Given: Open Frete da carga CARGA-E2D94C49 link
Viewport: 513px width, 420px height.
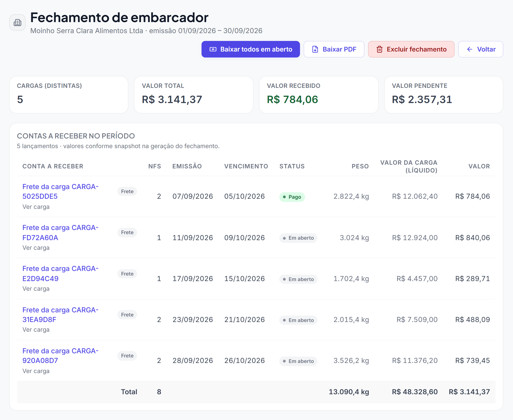Looking at the screenshot, I should click(60, 273).
